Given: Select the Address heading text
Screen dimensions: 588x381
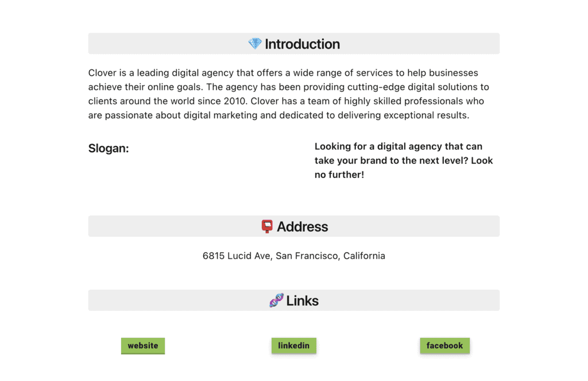Looking at the screenshot, I should coord(302,227).
